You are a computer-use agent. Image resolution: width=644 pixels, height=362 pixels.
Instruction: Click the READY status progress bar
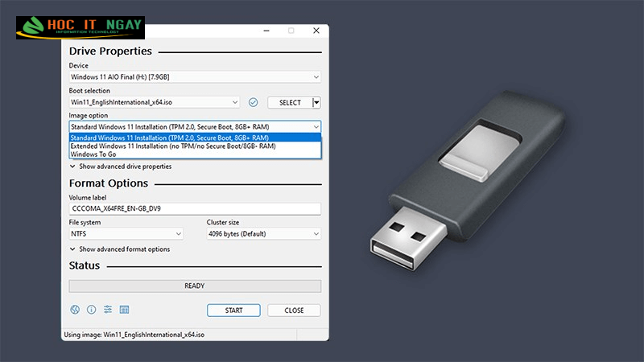(195, 286)
